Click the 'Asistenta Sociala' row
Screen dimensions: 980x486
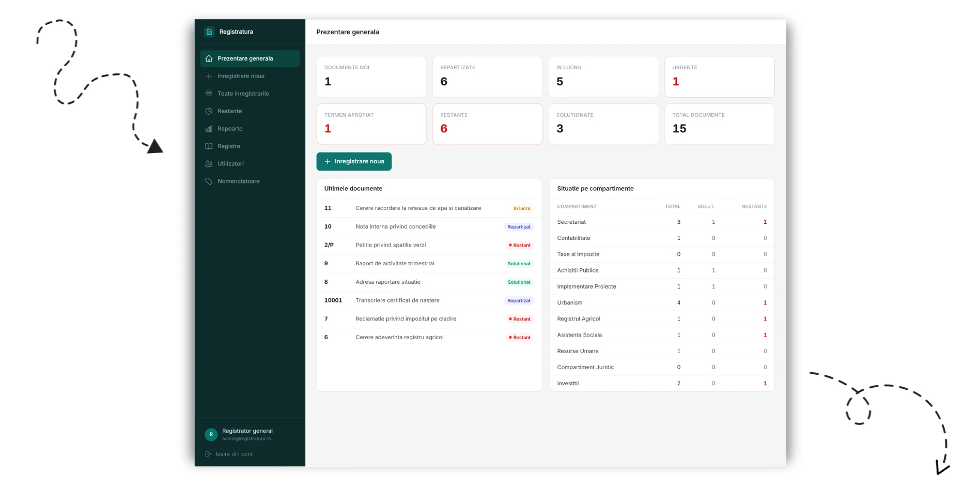coord(662,335)
